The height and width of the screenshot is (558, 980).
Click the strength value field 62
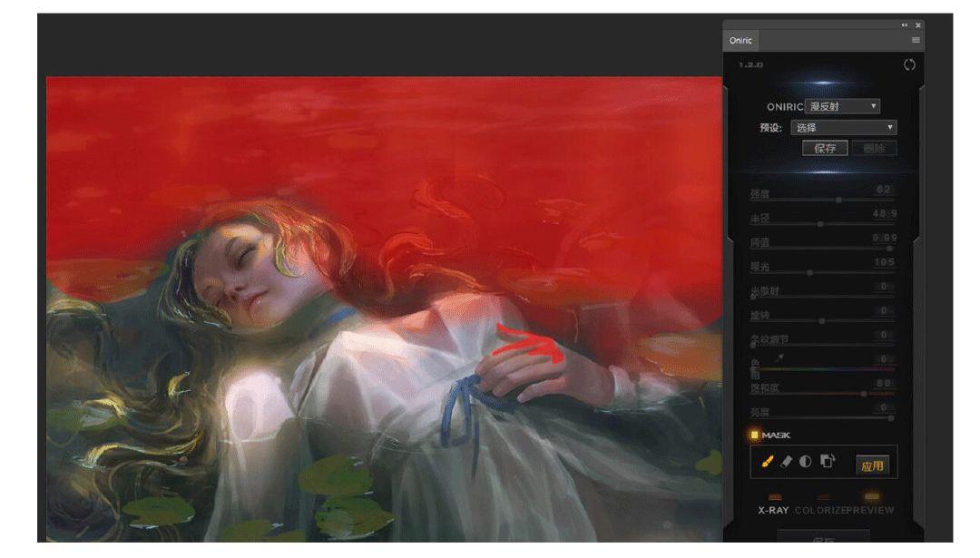pyautogui.click(x=883, y=190)
